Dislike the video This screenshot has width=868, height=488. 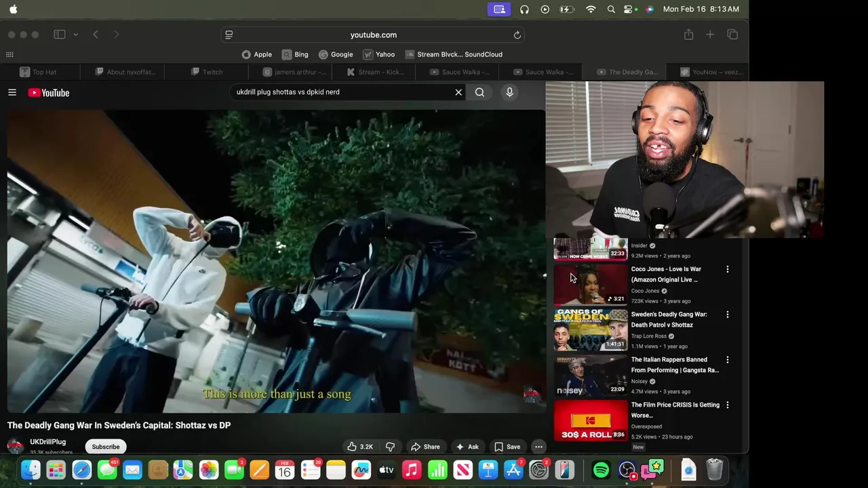click(x=390, y=447)
